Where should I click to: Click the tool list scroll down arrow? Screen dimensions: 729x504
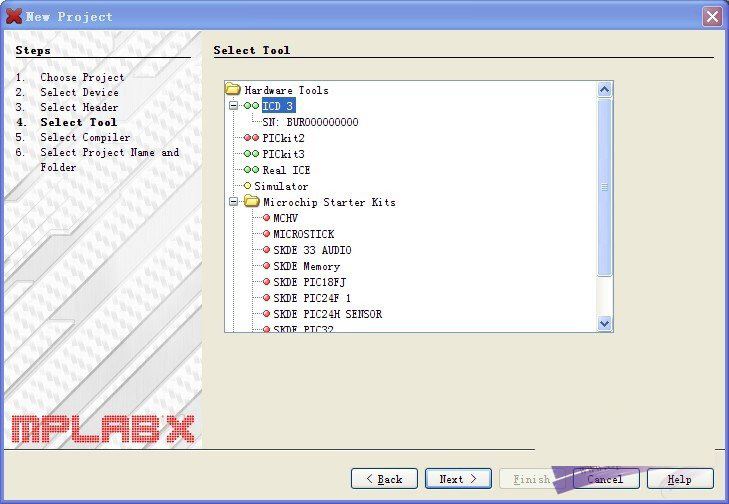(x=604, y=323)
